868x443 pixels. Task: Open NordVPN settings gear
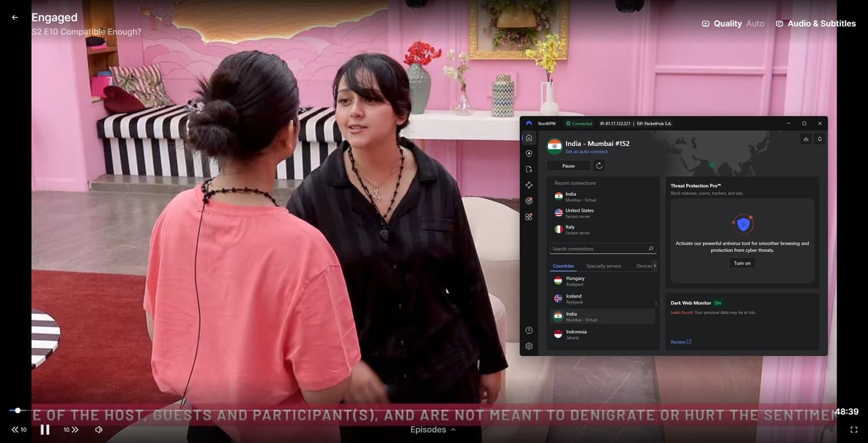click(x=528, y=346)
